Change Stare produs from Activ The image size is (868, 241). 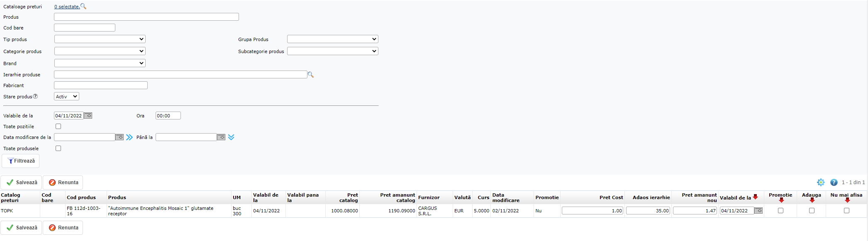(x=66, y=97)
